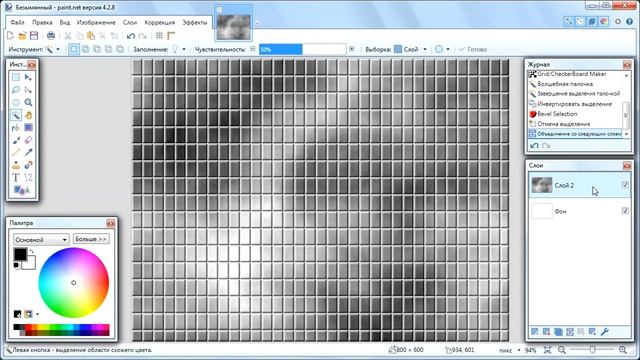The width and height of the screenshot is (640, 360).
Task: Adjust the zoom slider in status bar
Action: click(x=592, y=350)
